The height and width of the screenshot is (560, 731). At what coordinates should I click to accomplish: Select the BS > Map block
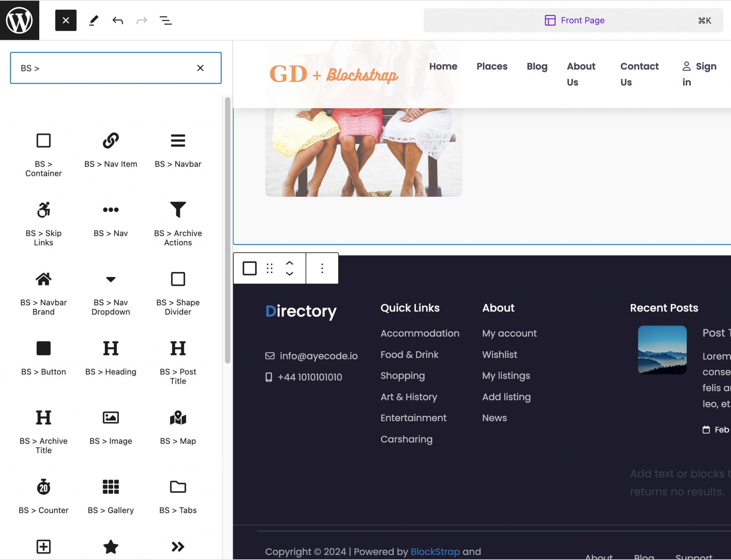pyautogui.click(x=177, y=427)
